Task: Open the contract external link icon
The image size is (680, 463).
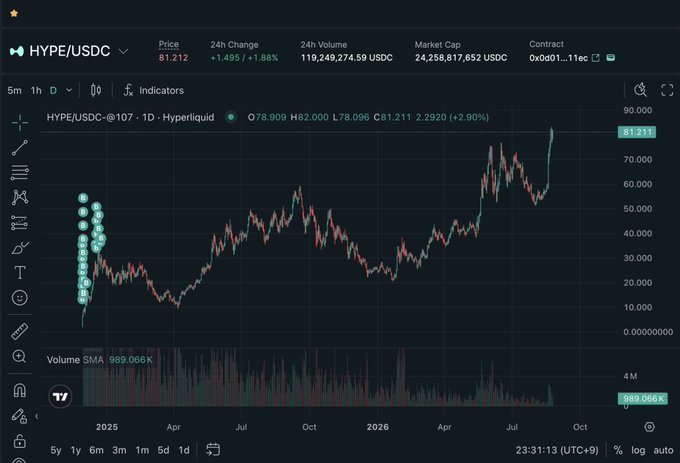Action: point(596,58)
